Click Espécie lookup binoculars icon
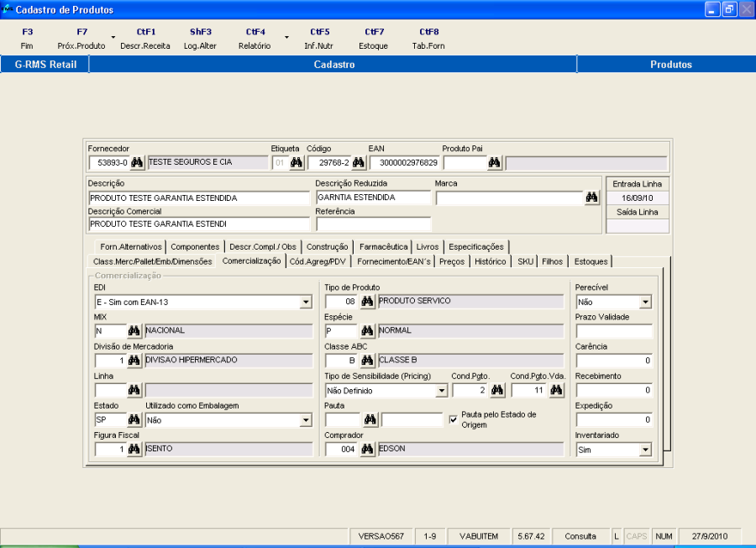Image resolution: width=756 pixels, height=548 pixels. [367, 330]
